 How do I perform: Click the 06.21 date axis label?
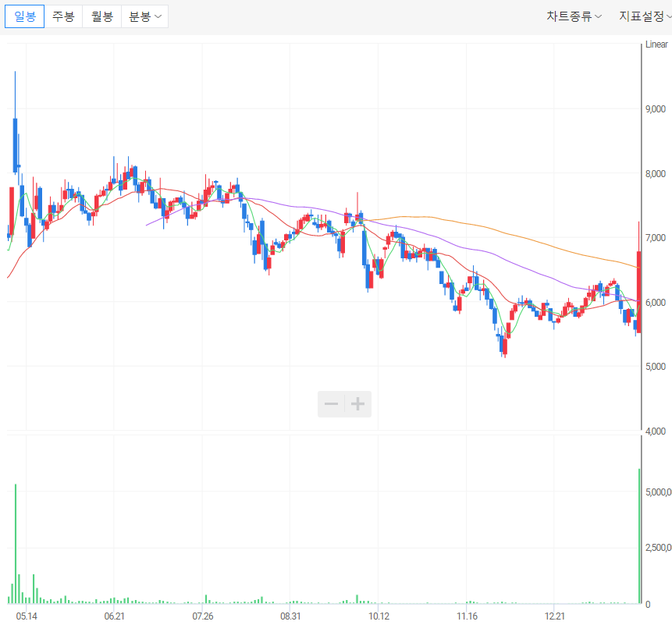[x=115, y=616]
